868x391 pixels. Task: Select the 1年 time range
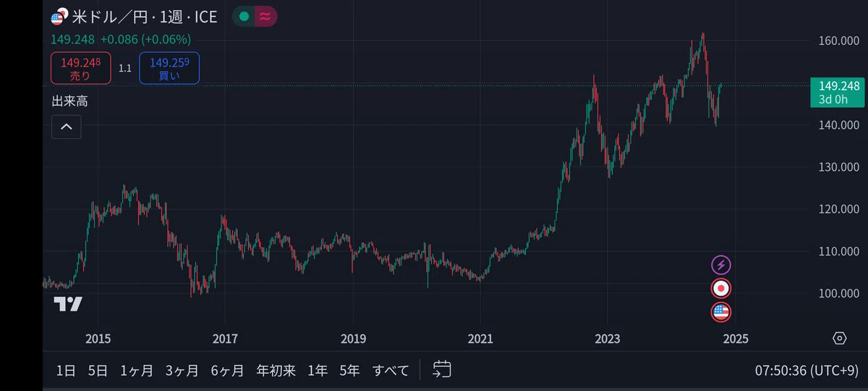(318, 371)
